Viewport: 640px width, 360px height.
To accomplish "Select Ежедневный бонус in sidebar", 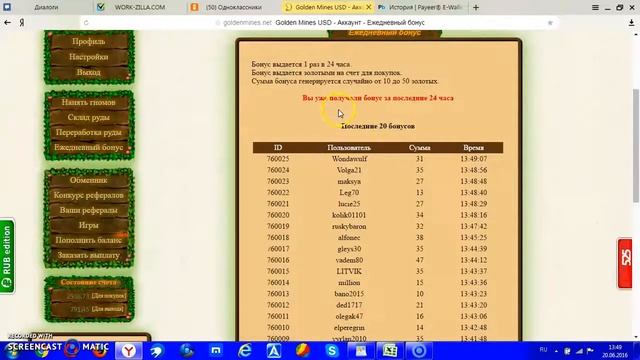I will coord(89,147).
